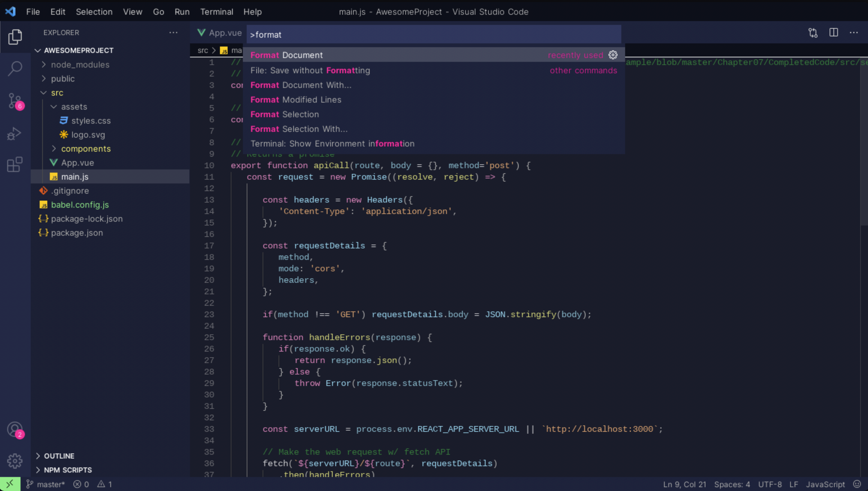This screenshot has height=491, width=868.
Task: Open the Accounts menu icon
Action: pyautogui.click(x=15, y=430)
